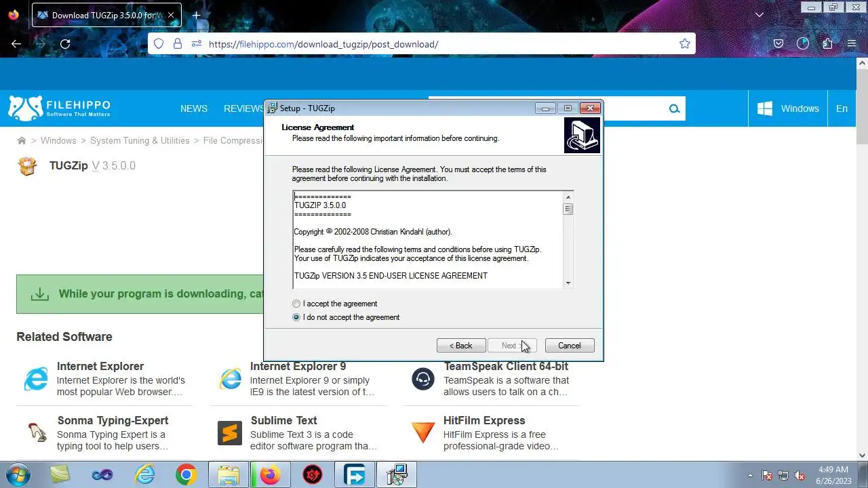Image resolution: width=868 pixels, height=488 pixels.
Task: Open System Tuning & Utilities breadcrumb
Action: [x=140, y=141]
